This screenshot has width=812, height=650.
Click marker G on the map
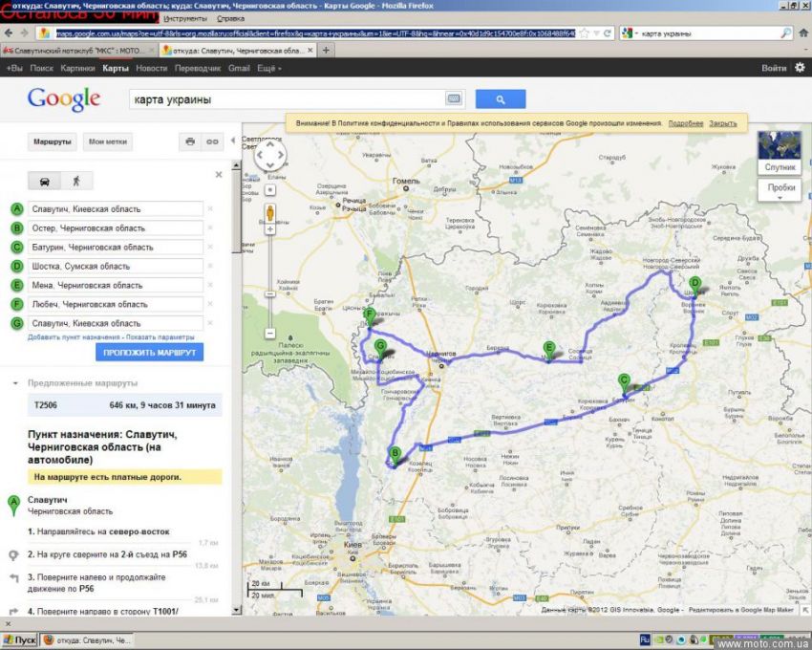point(380,349)
